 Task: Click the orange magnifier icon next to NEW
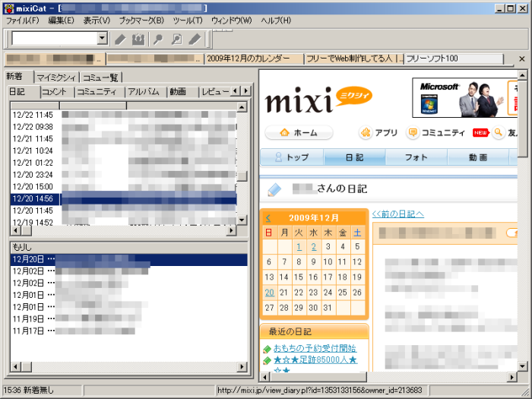click(x=498, y=133)
